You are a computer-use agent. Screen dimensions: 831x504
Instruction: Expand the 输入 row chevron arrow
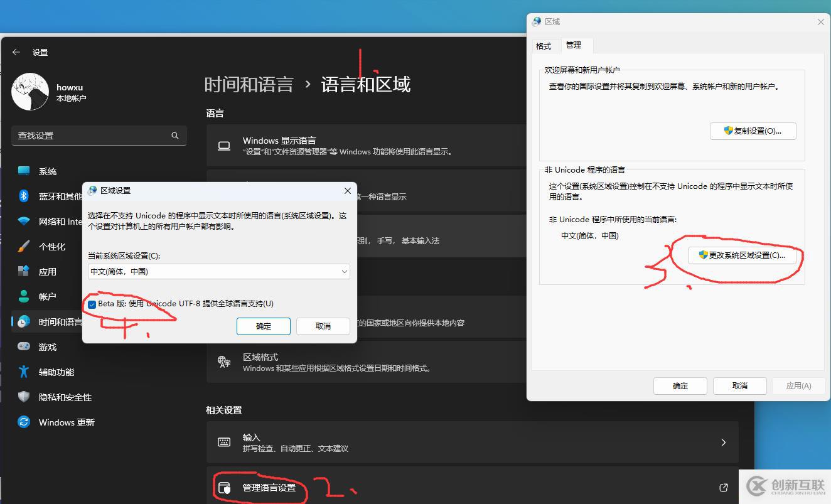723,442
